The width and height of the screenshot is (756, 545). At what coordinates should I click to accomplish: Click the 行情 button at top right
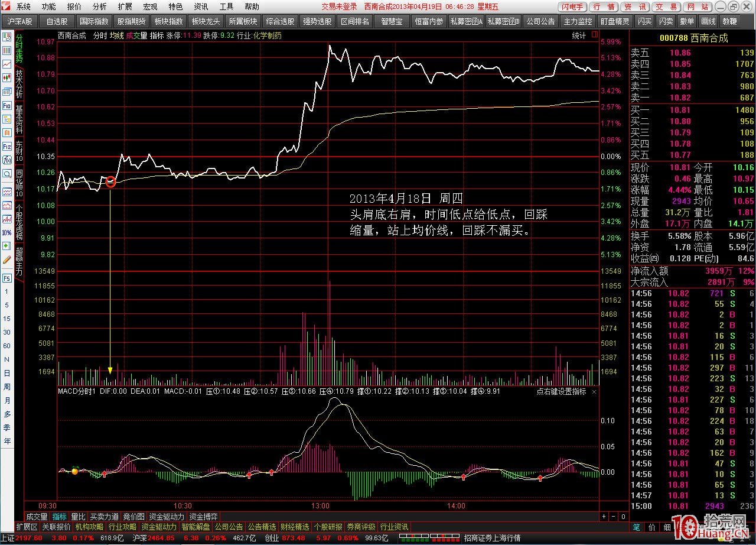604,7
